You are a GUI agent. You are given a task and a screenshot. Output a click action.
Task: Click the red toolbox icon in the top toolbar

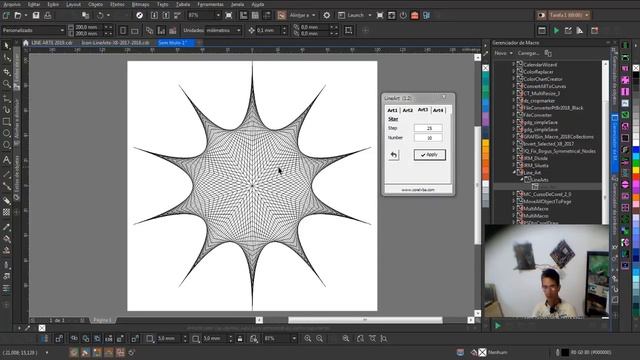pyautogui.click(x=415, y=16)
